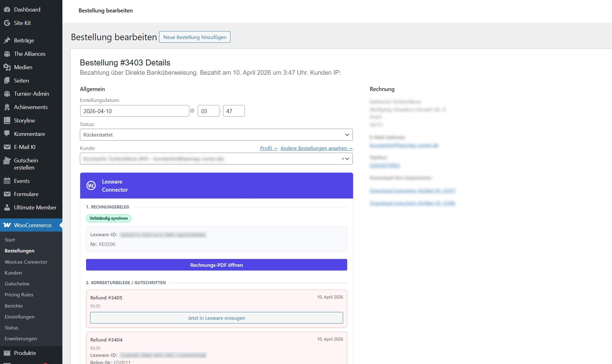612x364 pixels.
Task: Click the Seiten pages icon
Action: tap(7, 81)
